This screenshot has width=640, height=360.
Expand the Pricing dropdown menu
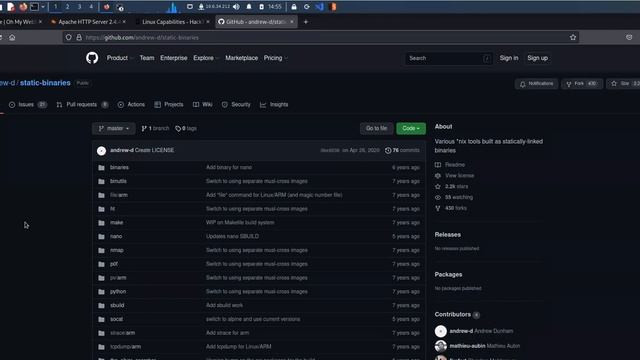[276, 58]
